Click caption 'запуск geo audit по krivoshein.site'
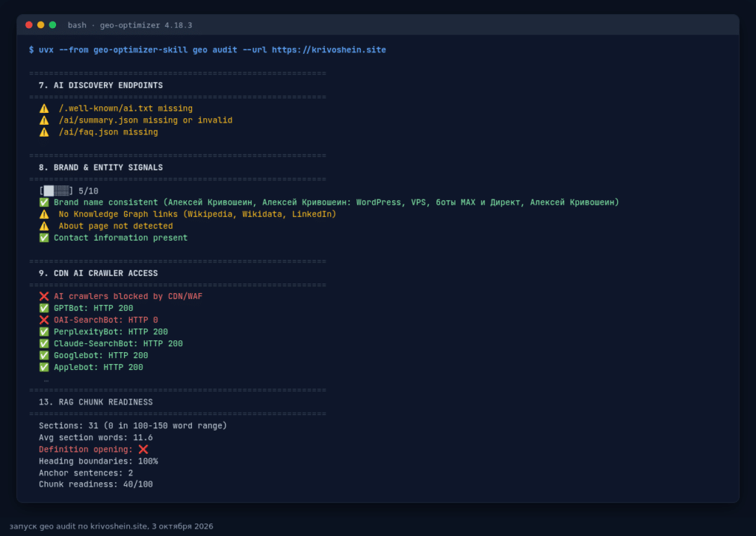 click(78, 526)
